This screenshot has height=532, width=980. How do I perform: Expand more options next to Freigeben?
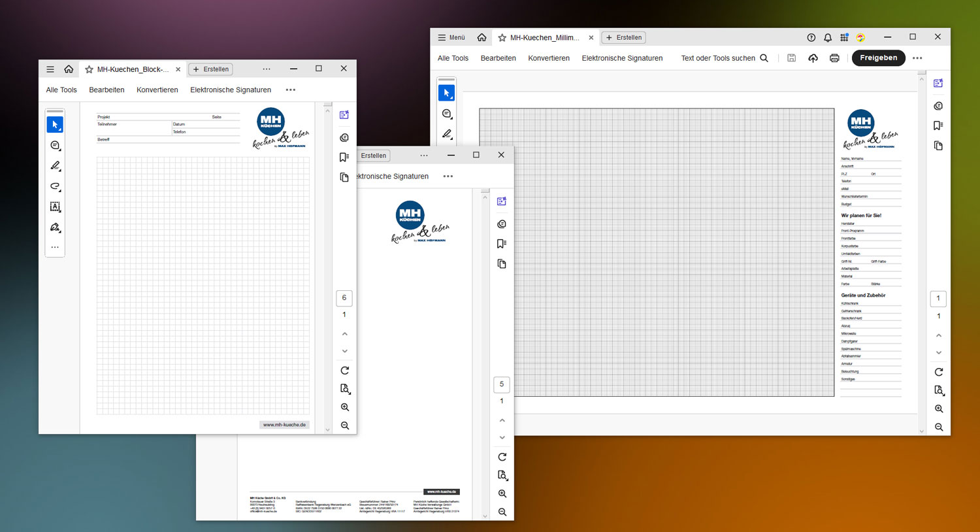(x=917, y=58)
